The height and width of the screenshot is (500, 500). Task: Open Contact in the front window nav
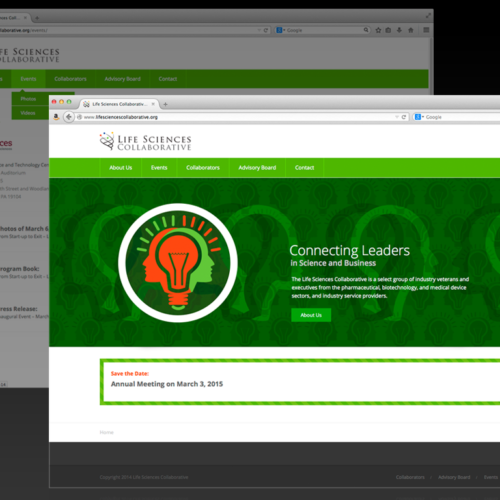point(304,168)
